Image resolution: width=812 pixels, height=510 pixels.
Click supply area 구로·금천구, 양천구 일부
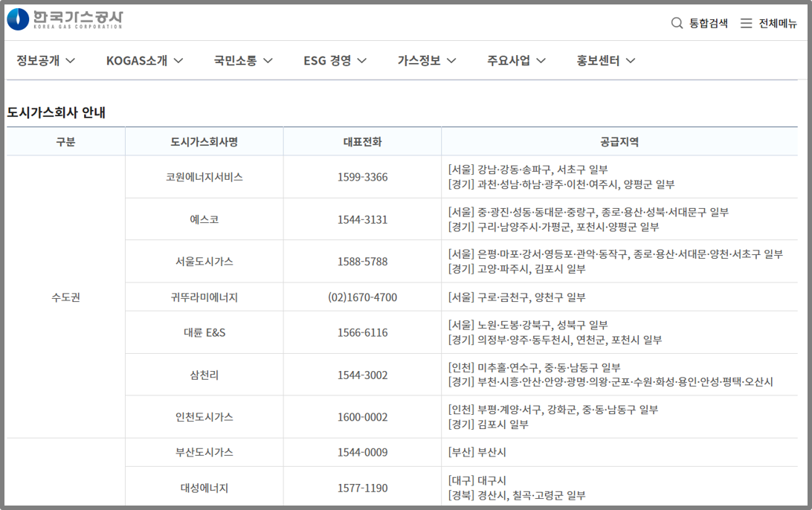(x=532, y=297)
